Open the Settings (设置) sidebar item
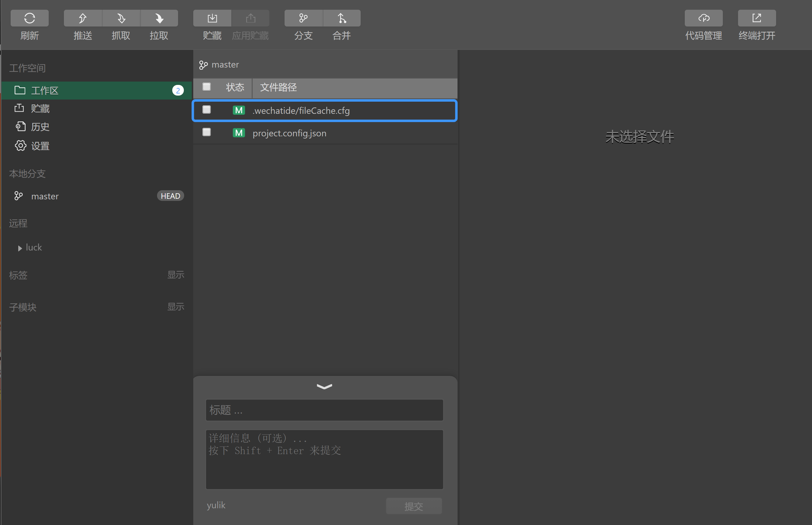Screen dimensions: 812x525 point(40,146)
